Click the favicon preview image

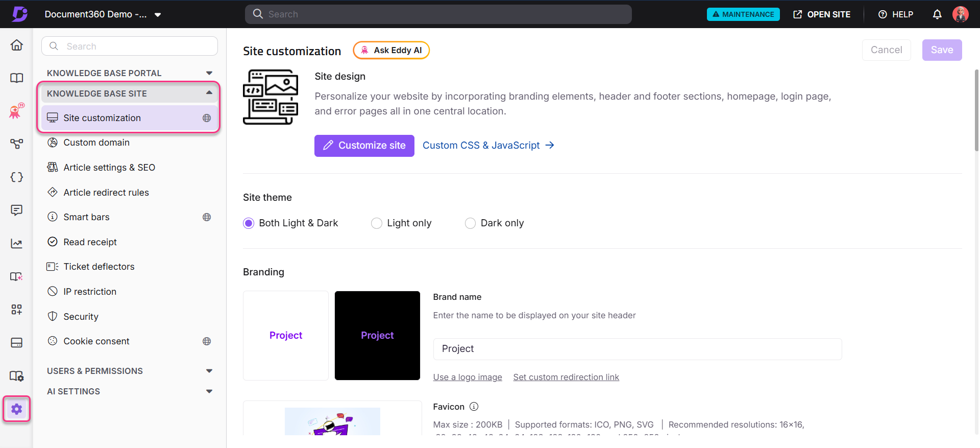[x=332, y=421]
